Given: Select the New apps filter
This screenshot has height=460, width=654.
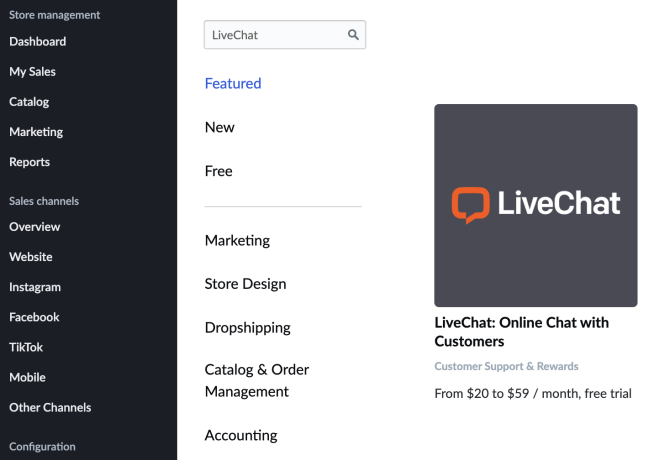Looking at the screenshot, I should click(x=220, y=127).
